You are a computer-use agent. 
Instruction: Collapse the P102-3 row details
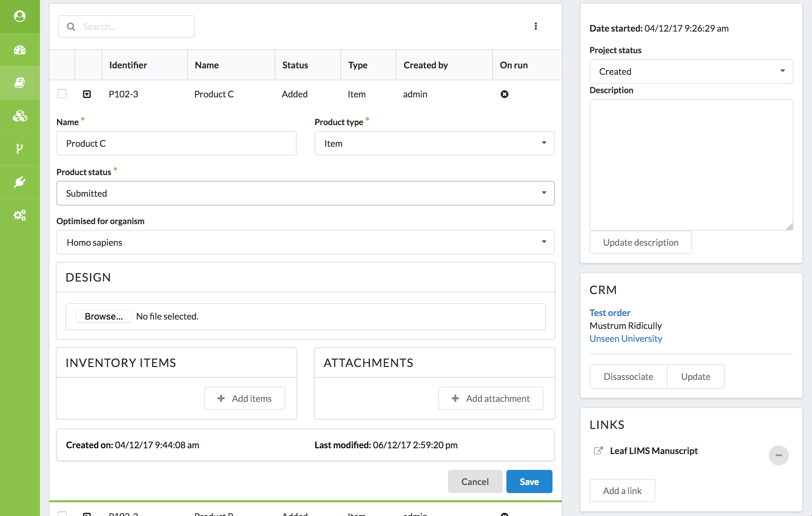[87, 94]
